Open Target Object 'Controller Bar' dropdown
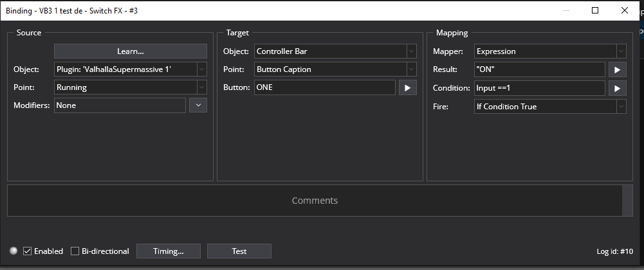This screenshot has height=270, width=644. [x=411, y=51]
